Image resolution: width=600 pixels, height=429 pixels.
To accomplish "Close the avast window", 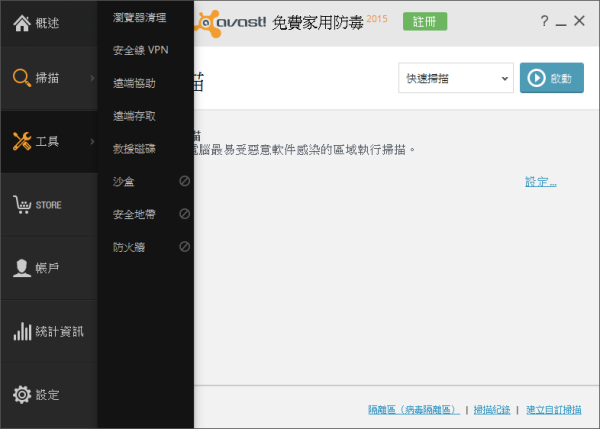I will tap(579, 21).
